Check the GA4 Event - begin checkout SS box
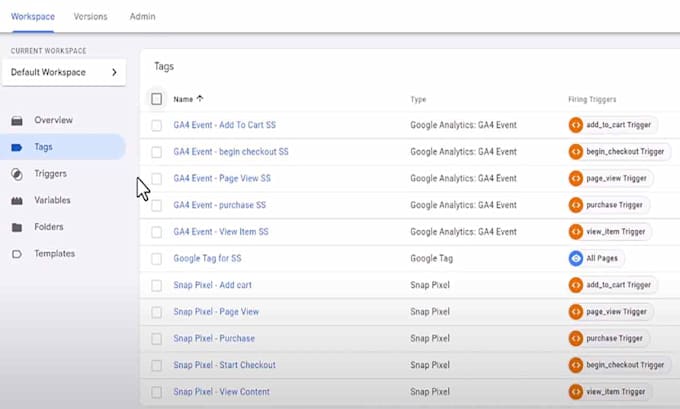680x409 pixels. coord(157,152)
